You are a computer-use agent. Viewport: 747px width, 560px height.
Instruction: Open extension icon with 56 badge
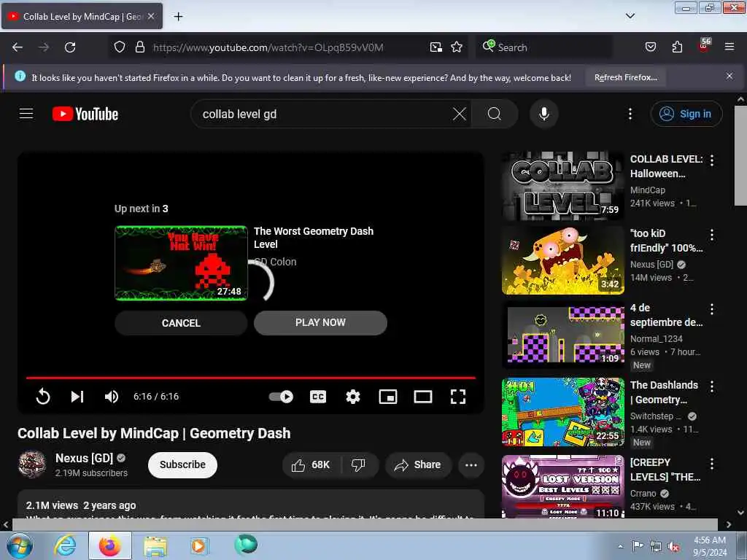(x=704, y=46)
